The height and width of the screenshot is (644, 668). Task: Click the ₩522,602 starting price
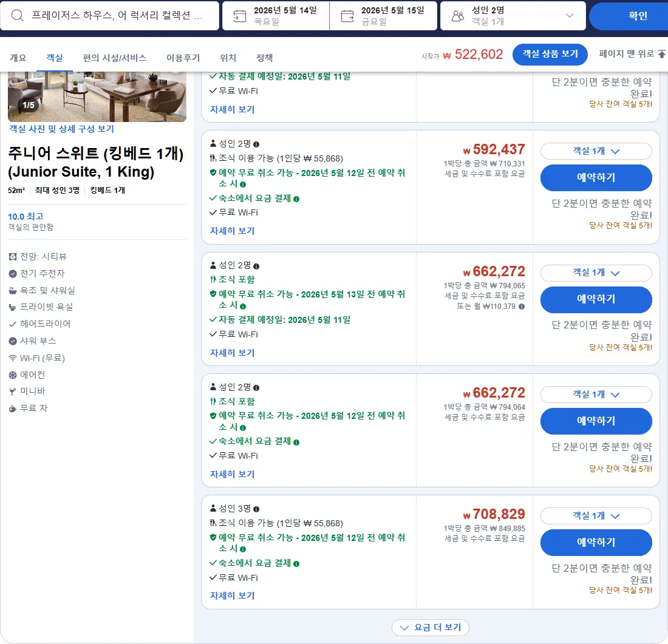click(473, 55)
